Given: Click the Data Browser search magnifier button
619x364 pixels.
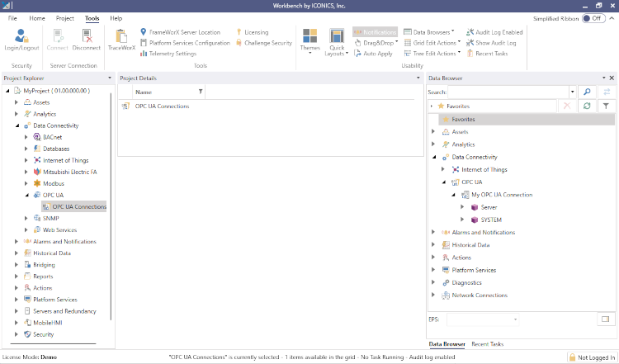Looking at the screenshot, I should (587, 92).
